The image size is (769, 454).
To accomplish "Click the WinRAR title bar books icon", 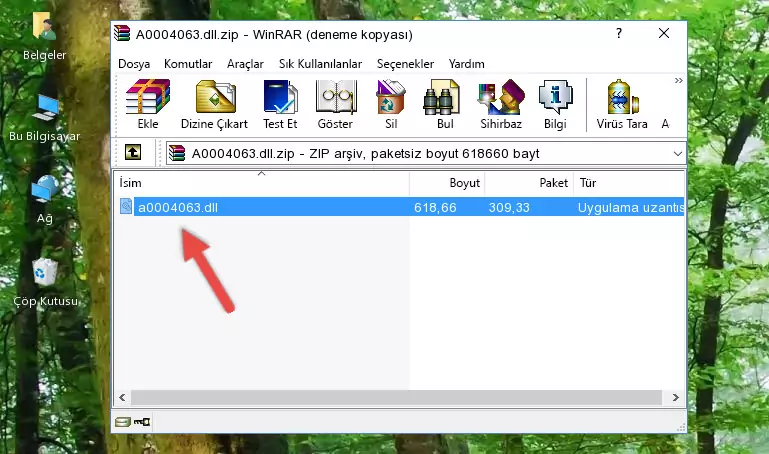I will pos(122,33).
